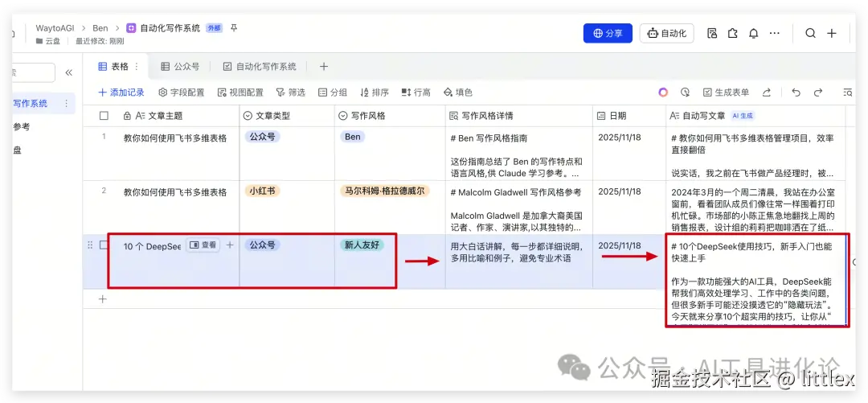Image resolution: width=868 pixels, height=403 pixels.
Task: Select 参考 in the sidebar
Action: (22, 126)
